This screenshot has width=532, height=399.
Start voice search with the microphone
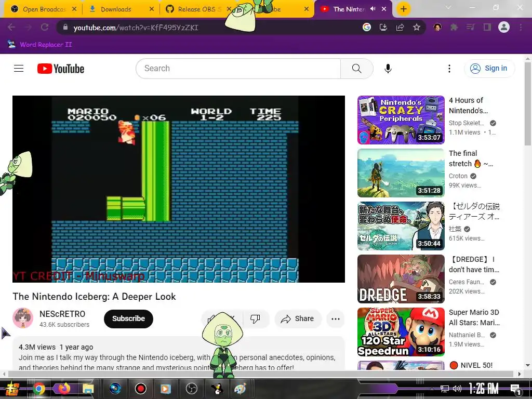(x=388, y=69)
